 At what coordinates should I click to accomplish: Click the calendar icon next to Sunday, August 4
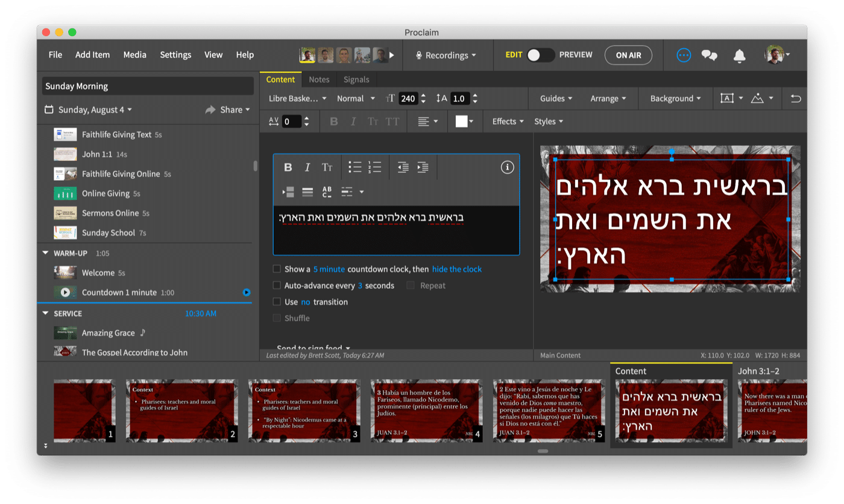tap(49, 110)
